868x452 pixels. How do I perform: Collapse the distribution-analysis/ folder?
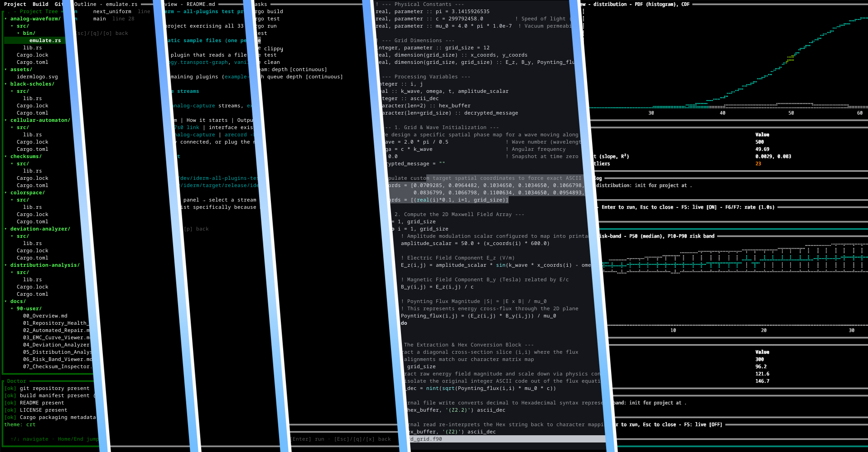[6, 265]
